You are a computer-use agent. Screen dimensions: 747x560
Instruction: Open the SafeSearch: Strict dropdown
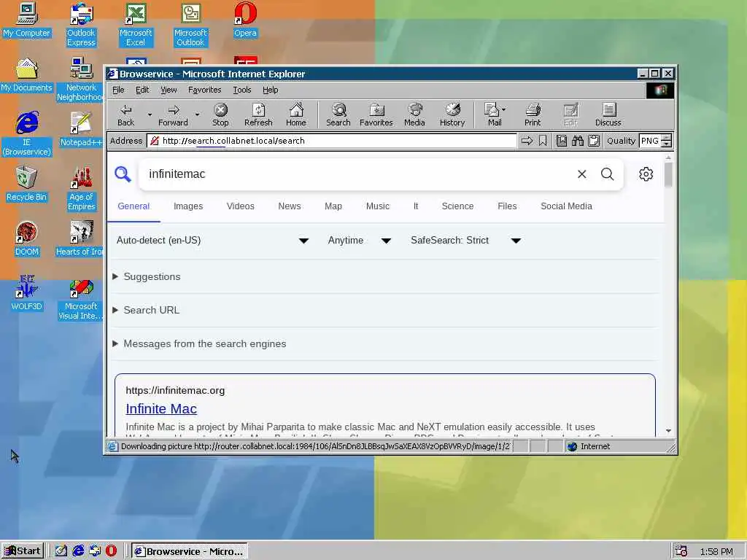(465, 241)
